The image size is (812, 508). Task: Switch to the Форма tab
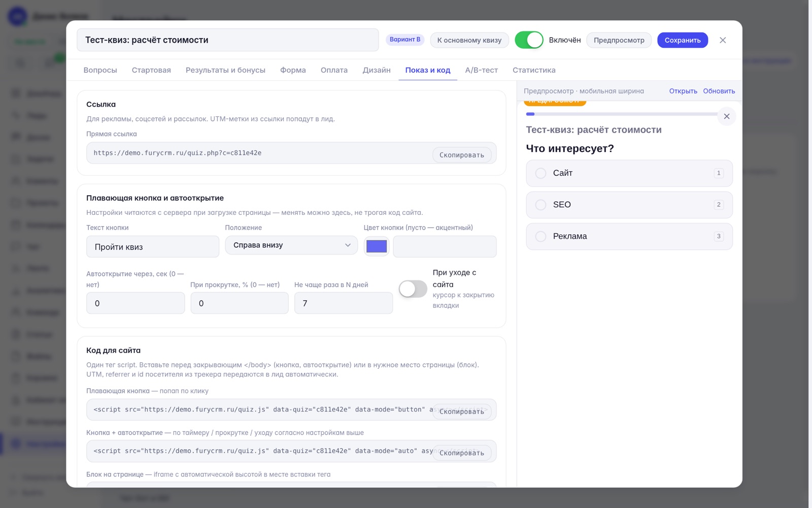coord(293,70)
